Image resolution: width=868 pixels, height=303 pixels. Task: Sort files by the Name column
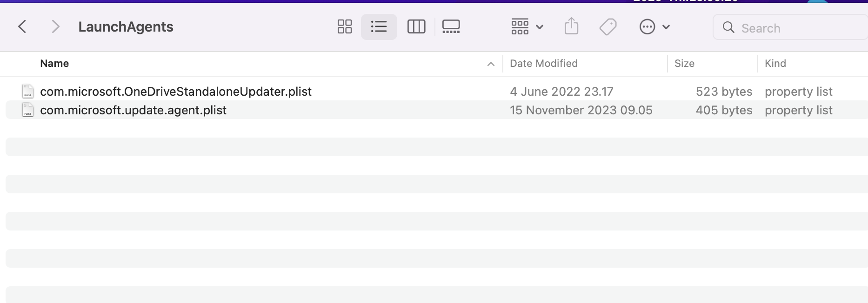pyautogui.click(x=54, y=64)
